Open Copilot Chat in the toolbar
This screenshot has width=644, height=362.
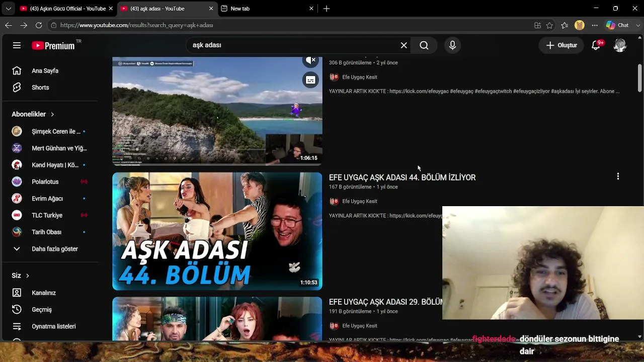pos(617,25)
